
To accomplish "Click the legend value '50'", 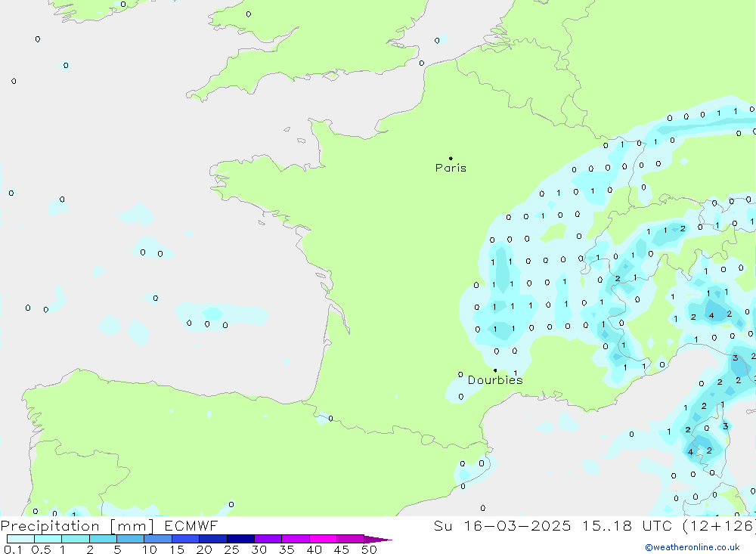I will pyautogui.click(x=369, y=549).
